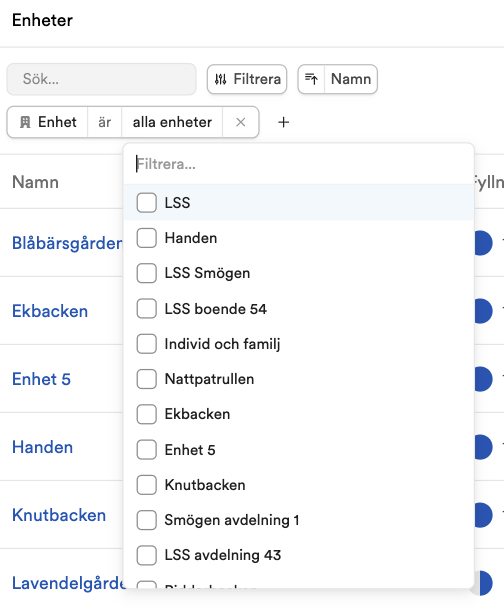Check the LSS avdelning 43 checkbox
Image resolution: width=504 pixels, height=614 pixels.
pos(147,555)
